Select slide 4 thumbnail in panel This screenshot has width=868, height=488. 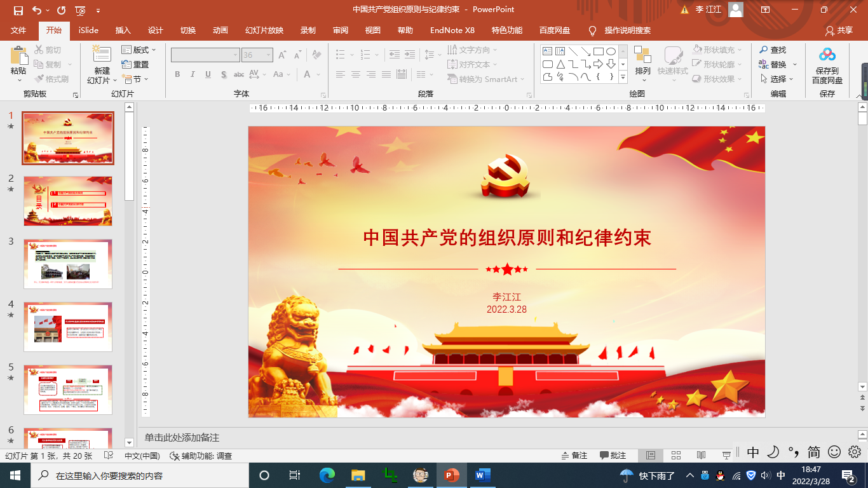tap(68, 327)
